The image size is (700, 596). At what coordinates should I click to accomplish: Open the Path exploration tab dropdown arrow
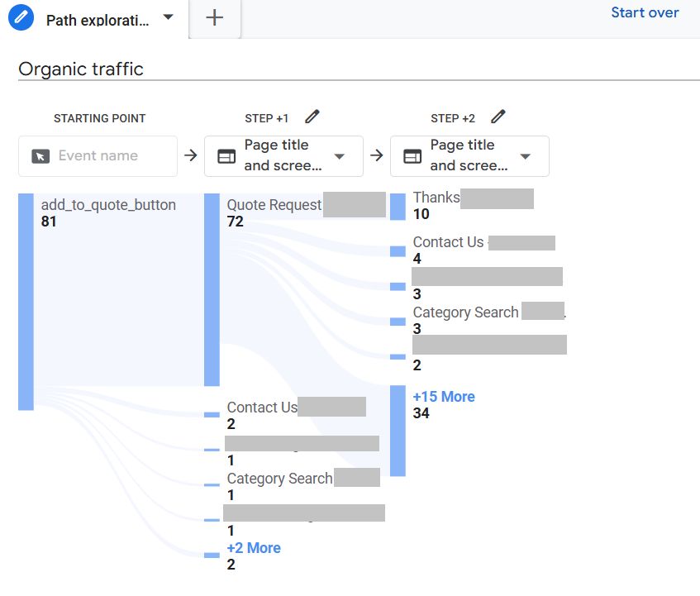pos(169,17)
